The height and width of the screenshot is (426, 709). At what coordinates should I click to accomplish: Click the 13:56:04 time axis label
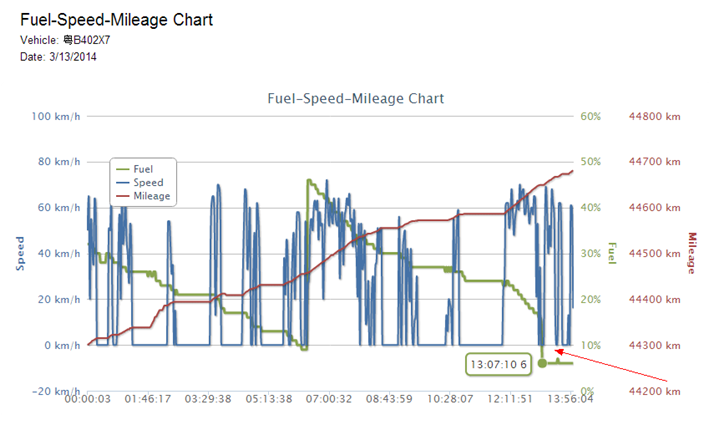(x=568, y=399)
